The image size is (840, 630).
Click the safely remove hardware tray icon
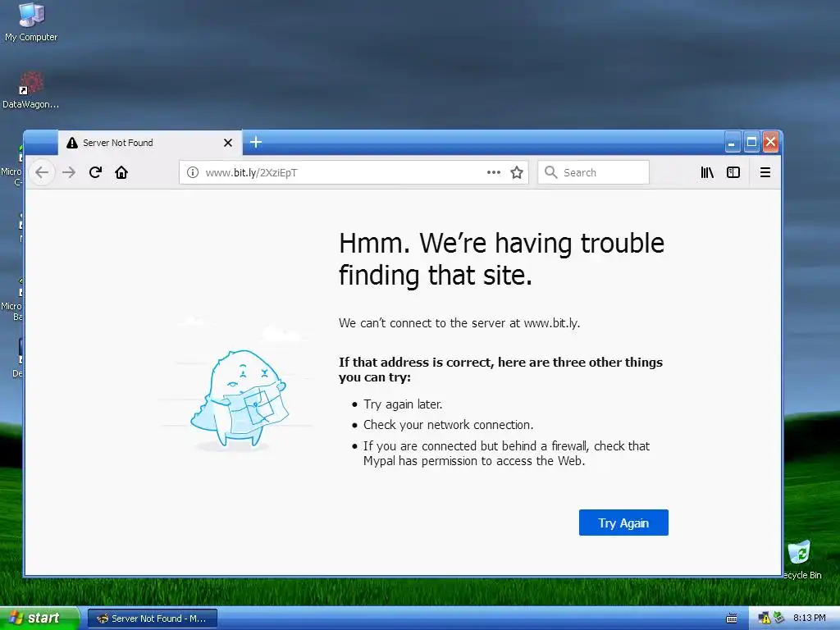click(x=778, y=618)
